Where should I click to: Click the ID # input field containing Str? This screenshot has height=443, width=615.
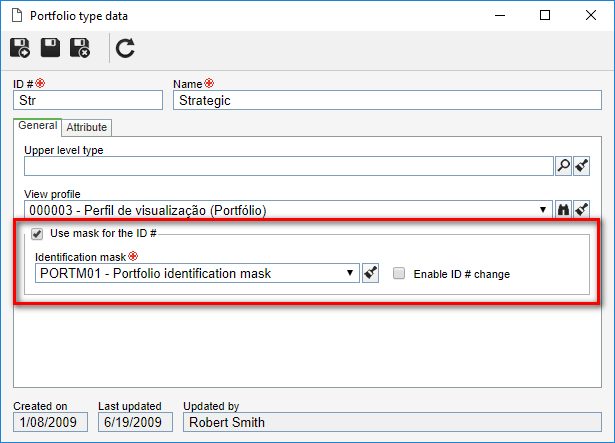click(88, 100)
